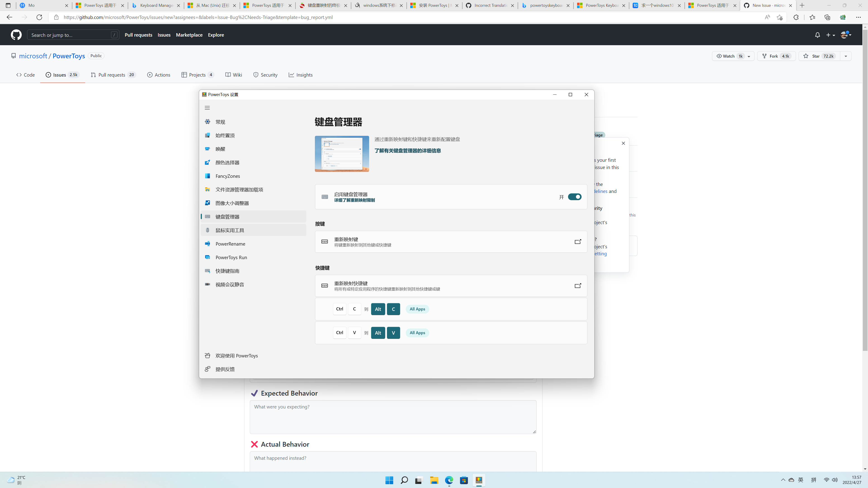Open 重新映射键 editor via popout icon

point(578,242)
